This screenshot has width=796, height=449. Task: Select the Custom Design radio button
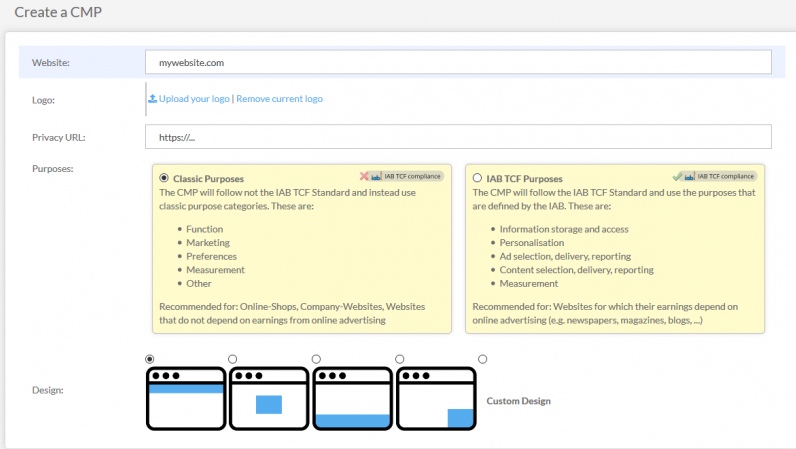(x=482, y=358)
